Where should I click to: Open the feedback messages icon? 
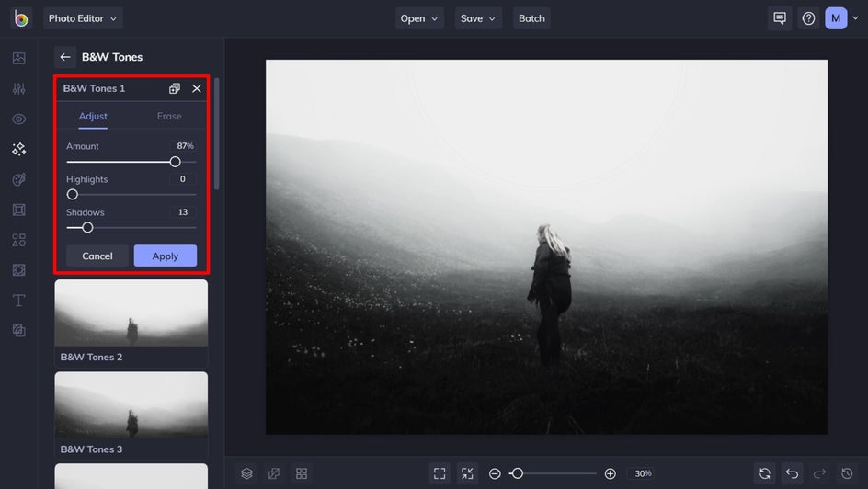point(780,18)
